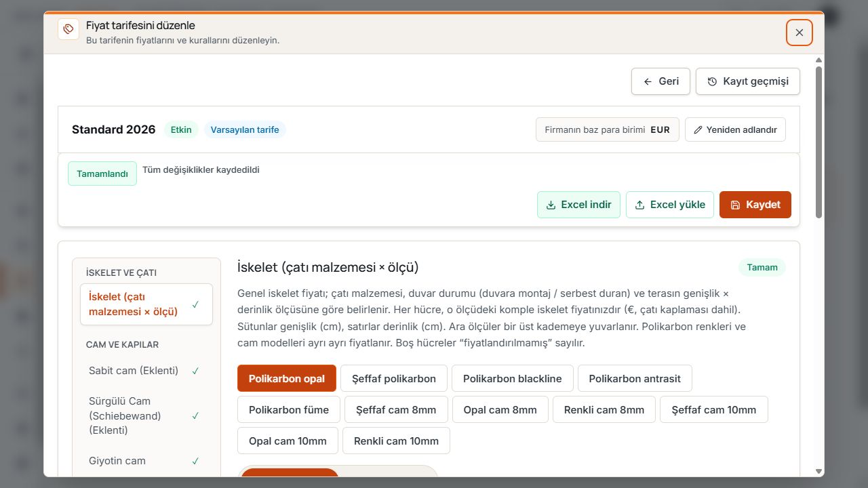
Task: Click Firmanın baz para birimi EUR field
Action: [x=608, y=129]
